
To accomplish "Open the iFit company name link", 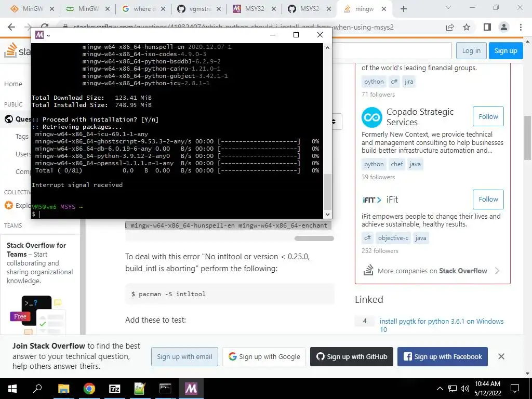I will [x=392, y=199].
